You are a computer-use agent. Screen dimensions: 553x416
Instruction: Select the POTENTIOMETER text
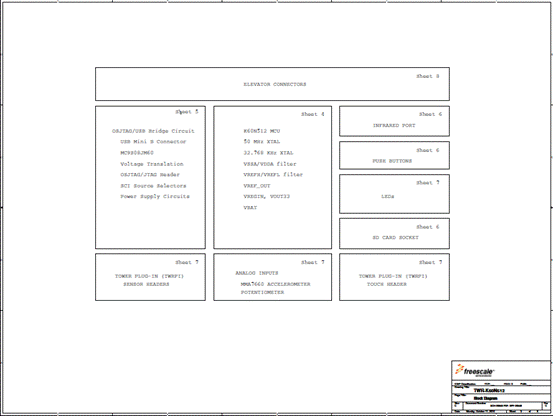coord(262,292)
